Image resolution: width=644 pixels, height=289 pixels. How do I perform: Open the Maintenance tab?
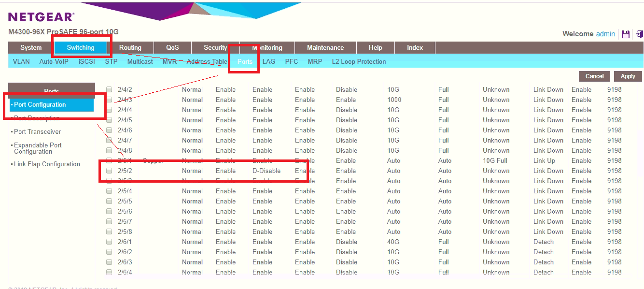click(325, 47)
